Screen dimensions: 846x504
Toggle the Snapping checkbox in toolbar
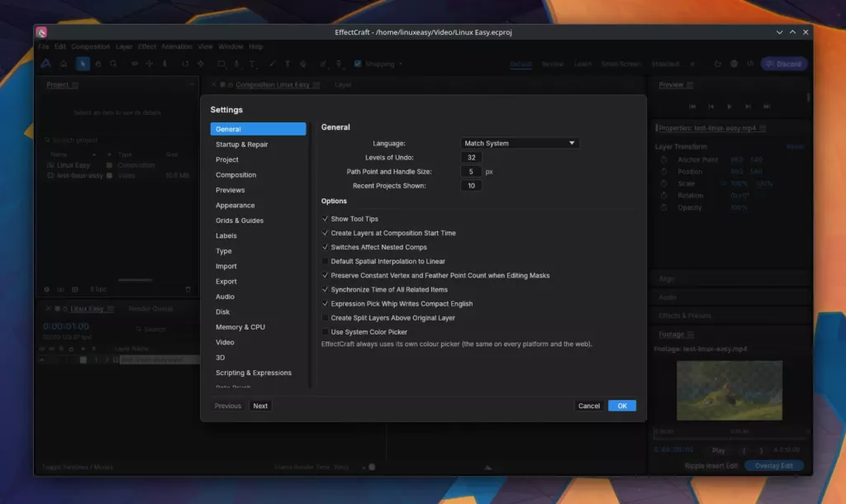[x=357, y=64]
